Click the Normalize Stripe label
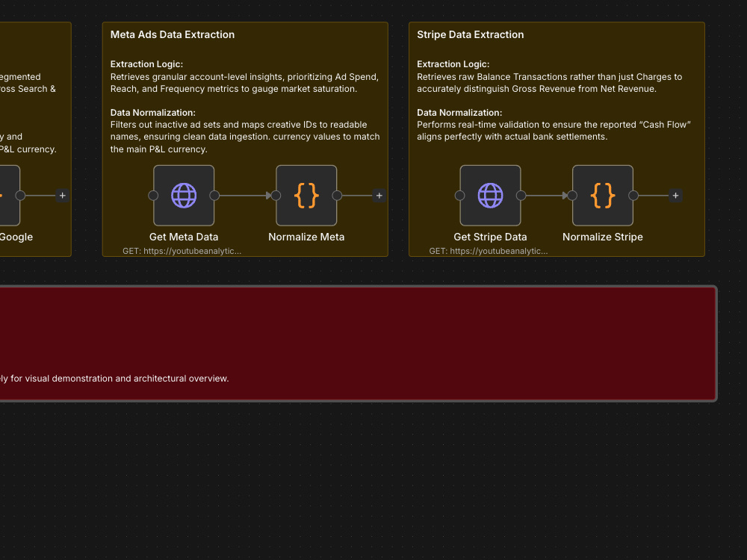Viewport: 747px width, 560px height. tap(603, 237)
